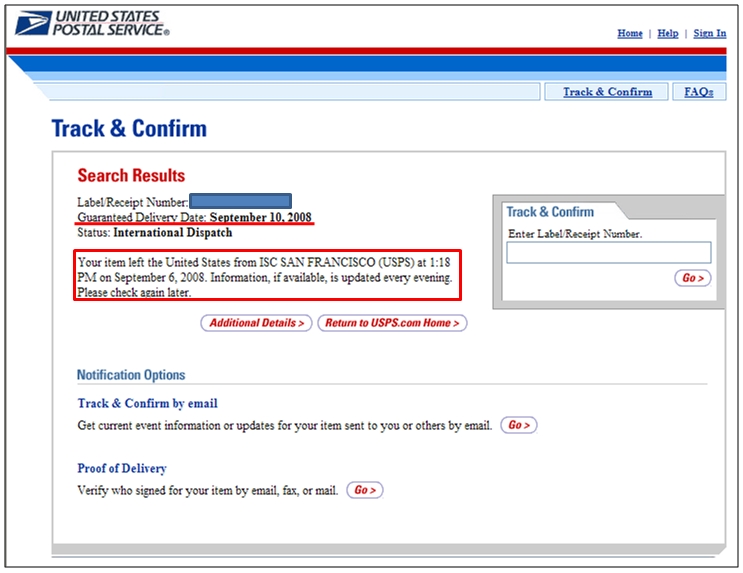Click the Notification Options heading
Image resolution: width=743 pixels, height=573 pixels.
(131, 374)
